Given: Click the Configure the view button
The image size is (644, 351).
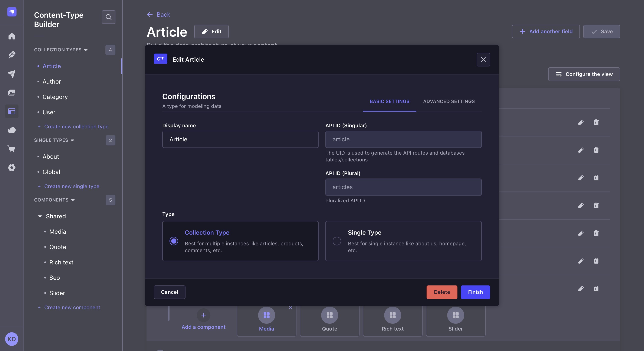Looking at the screenshot, I should [584, 74].
